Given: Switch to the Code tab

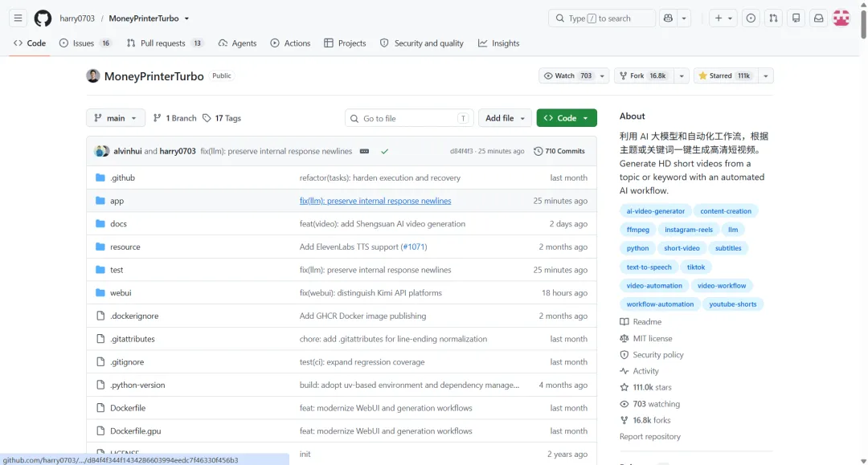Looking at the screenshot, I should [x=30, y=43].
